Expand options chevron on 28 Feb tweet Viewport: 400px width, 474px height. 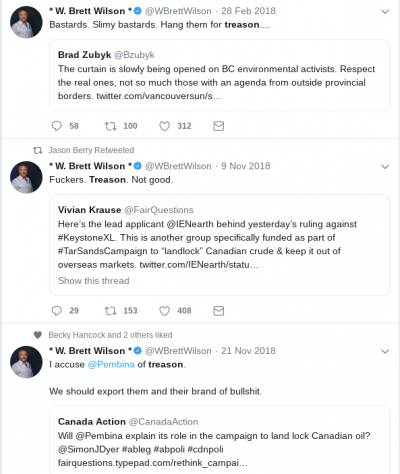385,12
